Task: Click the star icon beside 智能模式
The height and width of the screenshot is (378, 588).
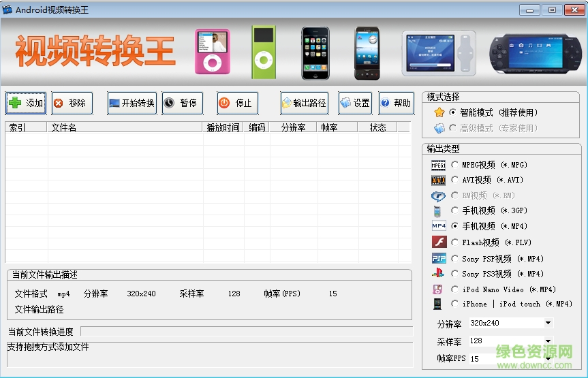Action: 439,112
